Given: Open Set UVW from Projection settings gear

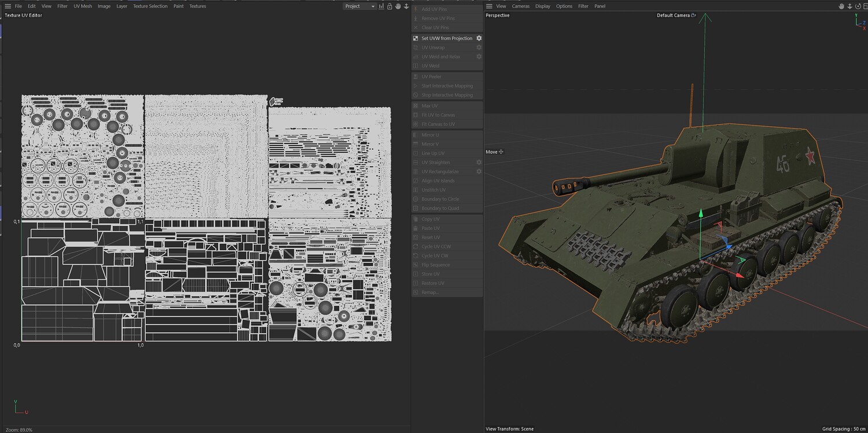Looking at the screenshot, I should click(479, 38).
